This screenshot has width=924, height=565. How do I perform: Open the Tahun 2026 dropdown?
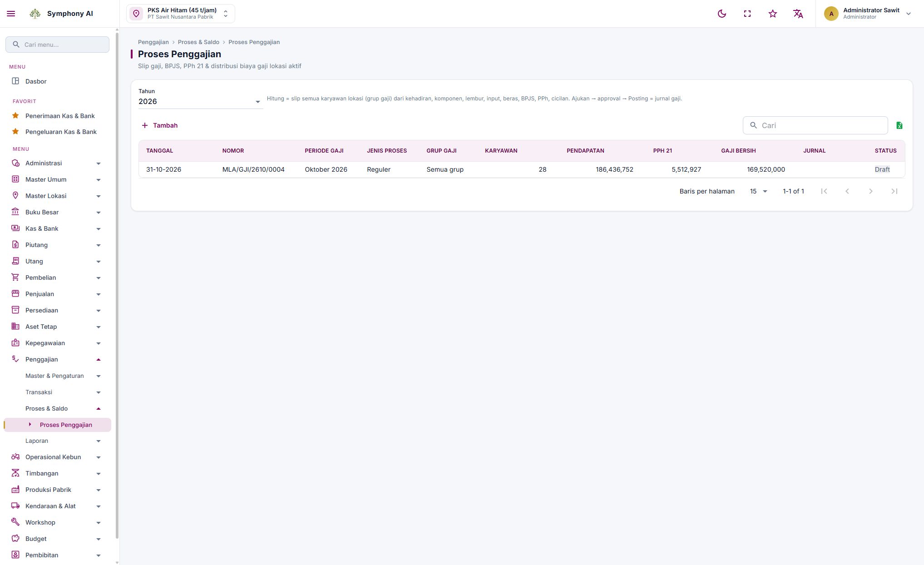200,101
